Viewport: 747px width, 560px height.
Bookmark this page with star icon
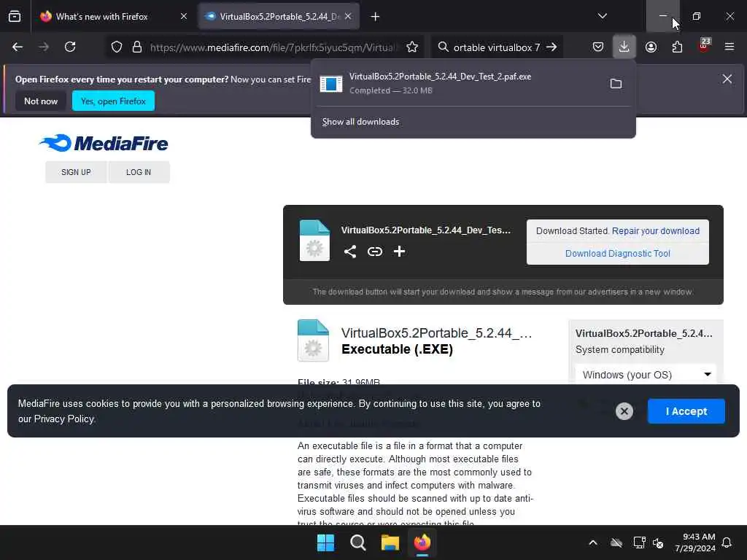point(412,47)
